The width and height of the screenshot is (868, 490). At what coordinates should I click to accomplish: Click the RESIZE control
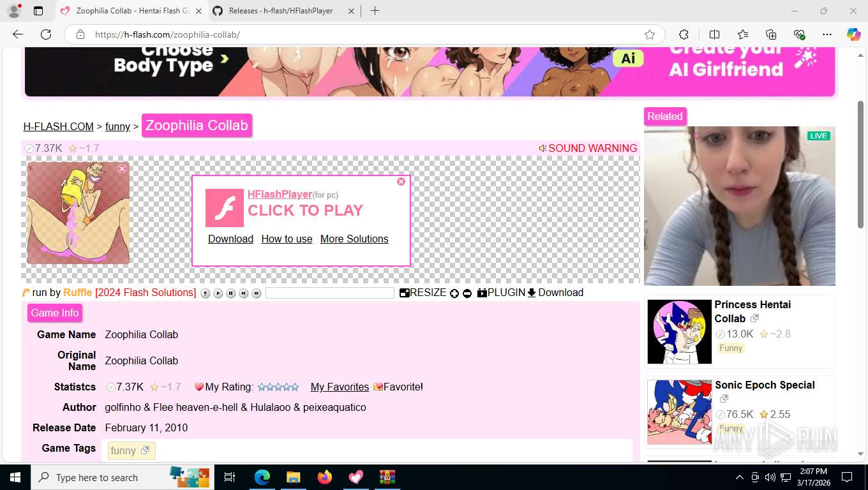(x=423, y=293)
